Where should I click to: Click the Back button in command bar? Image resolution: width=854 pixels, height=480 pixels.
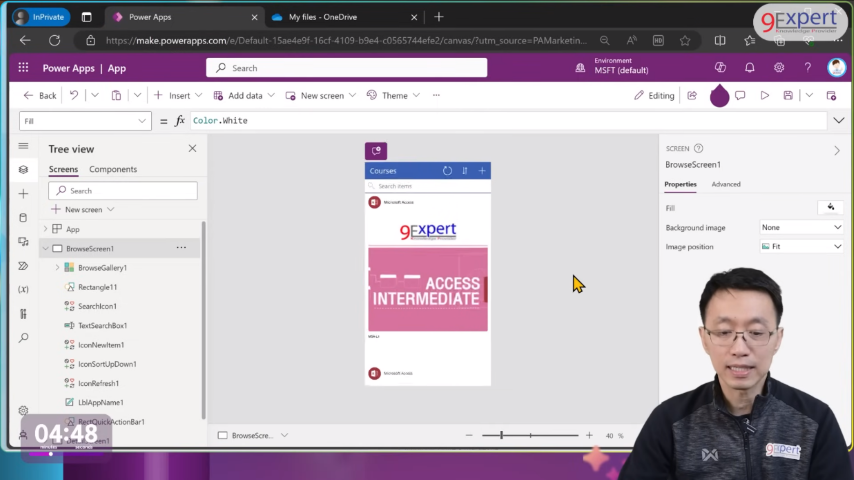pos(40,96)
